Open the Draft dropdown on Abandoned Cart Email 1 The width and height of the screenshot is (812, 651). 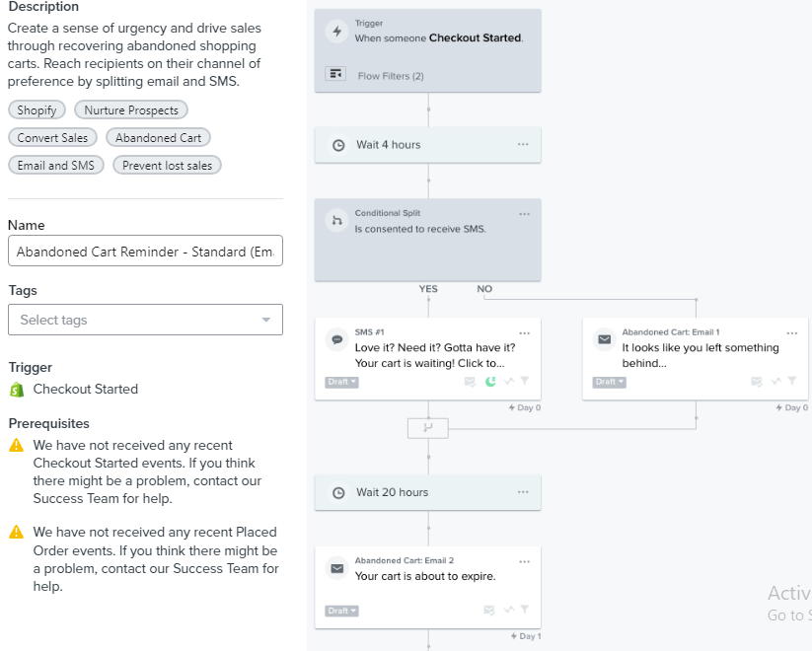[x=609, y=382]
